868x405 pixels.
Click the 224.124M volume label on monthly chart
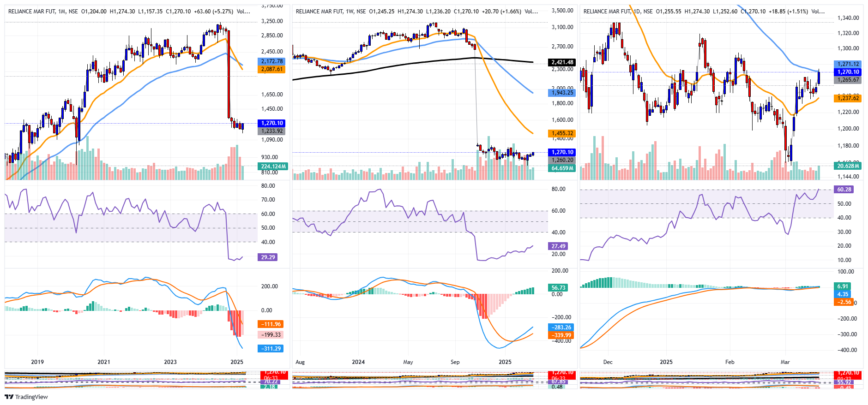(273, 167)
